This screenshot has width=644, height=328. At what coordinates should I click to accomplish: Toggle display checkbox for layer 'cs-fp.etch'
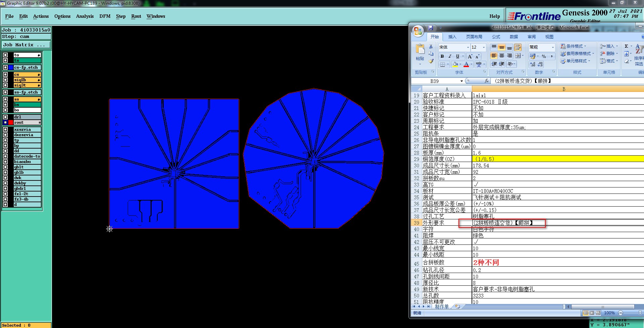(5, 67)
